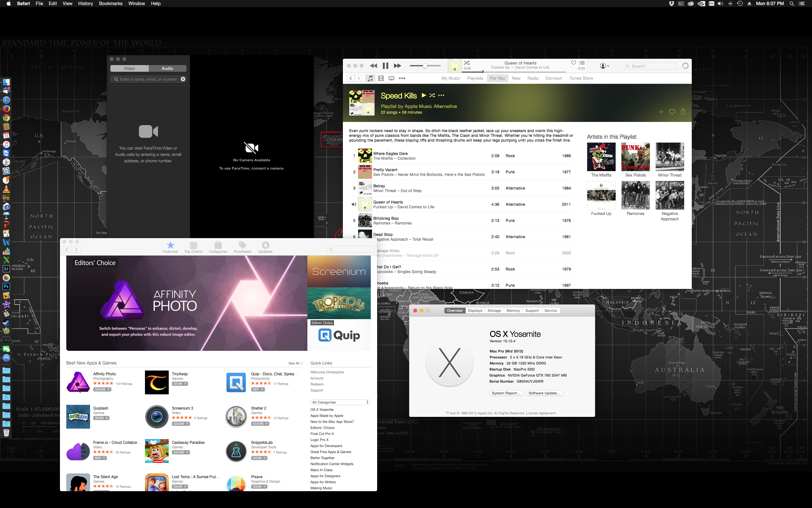Switch to the Displays tab in About This Mac
This screenshot has width=812, height=508.
[475, 311]
